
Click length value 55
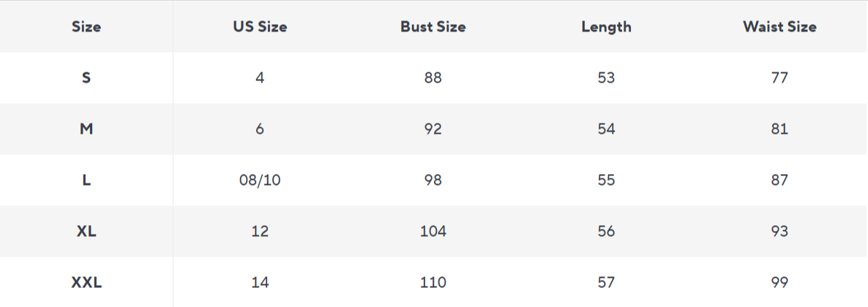point(606,180)
